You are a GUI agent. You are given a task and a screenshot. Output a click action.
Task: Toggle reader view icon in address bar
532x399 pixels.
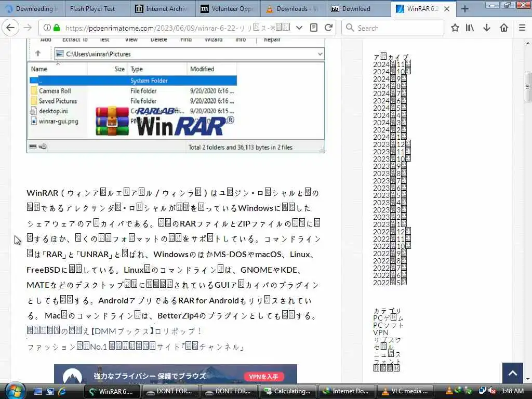pyautogui.click(x=314, y=28)
